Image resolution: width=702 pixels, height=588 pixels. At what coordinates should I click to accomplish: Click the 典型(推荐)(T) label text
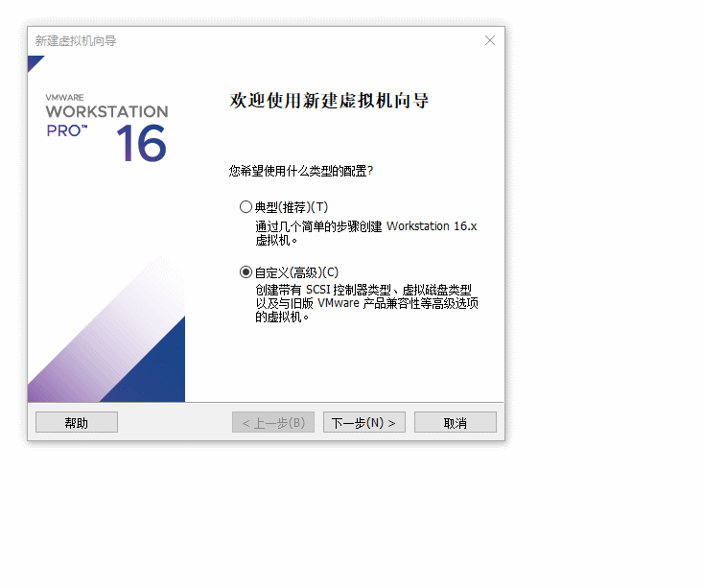click(292, 207)
